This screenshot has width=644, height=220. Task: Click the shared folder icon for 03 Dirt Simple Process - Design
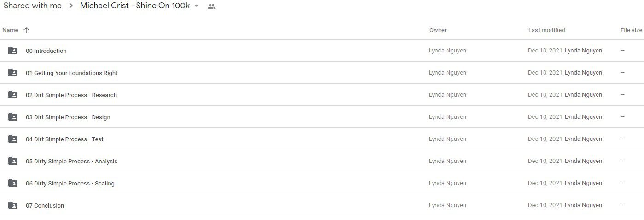[13, 117]
